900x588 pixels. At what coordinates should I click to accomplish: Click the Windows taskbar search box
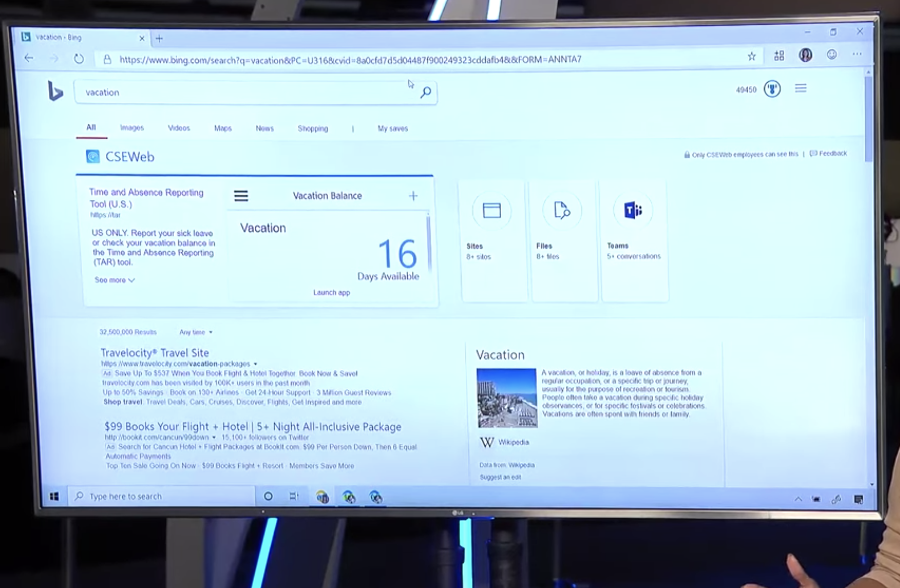click(161, 496)
